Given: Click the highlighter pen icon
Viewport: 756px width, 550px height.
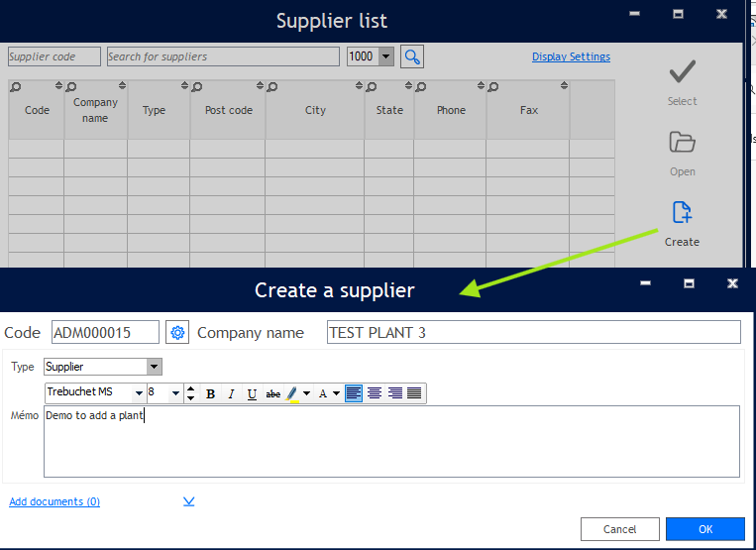Looking at the screenshot, I should click(x=292, y=393).
